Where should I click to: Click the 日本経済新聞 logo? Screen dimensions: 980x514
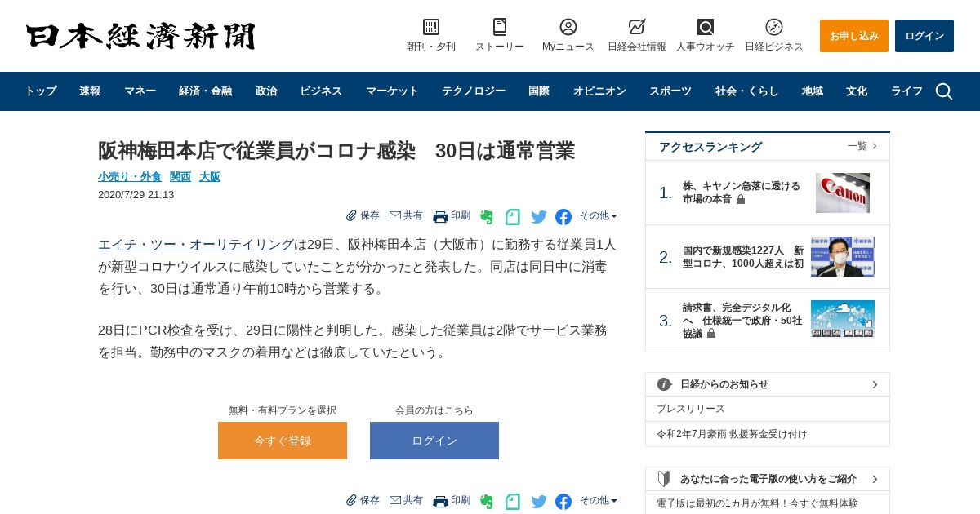[140, 36]
